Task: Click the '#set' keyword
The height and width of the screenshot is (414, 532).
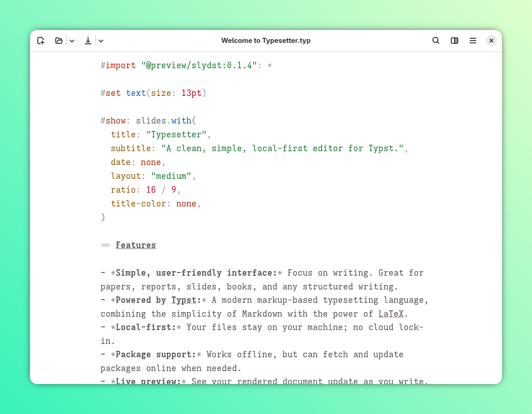Action: pos(111,93)
